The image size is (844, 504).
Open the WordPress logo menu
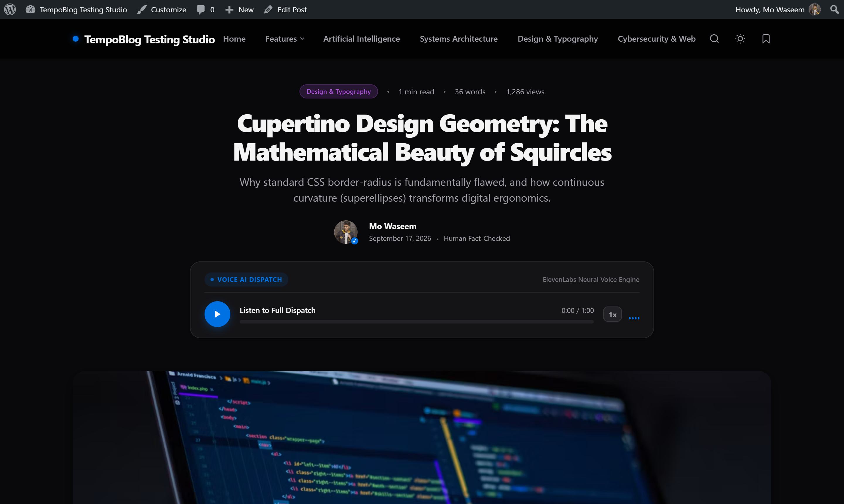tap(10, 9)
